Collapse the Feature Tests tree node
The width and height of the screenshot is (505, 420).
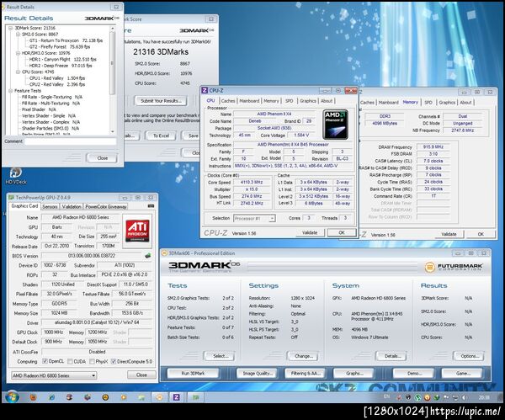11,91
